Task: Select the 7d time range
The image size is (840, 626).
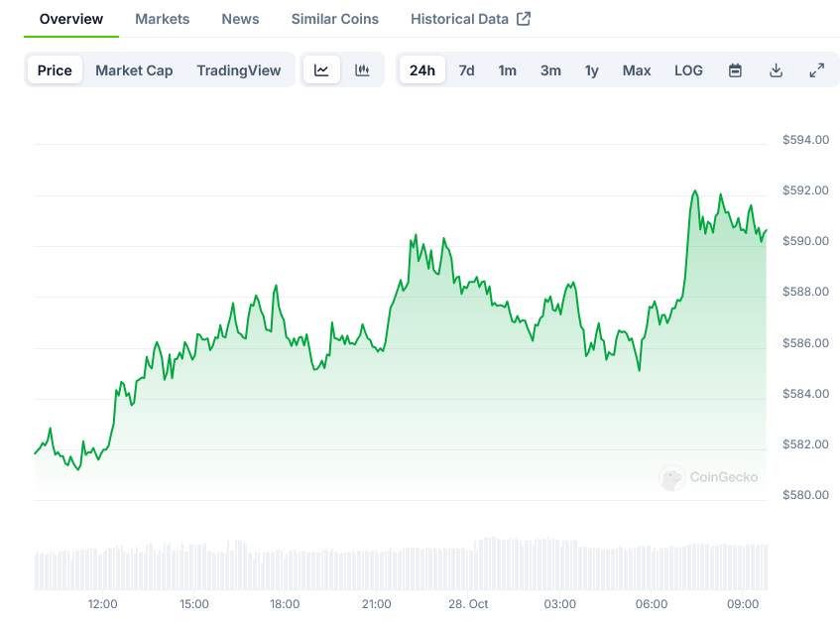Action: pos(466,70)
